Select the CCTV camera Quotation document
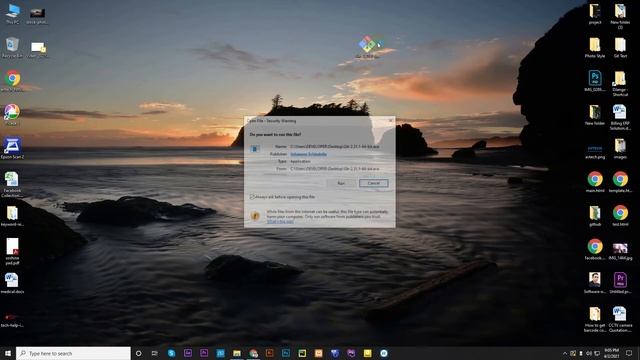Image resolution: width=640 pixels, height=360 pixels. (x=620, y=319)
